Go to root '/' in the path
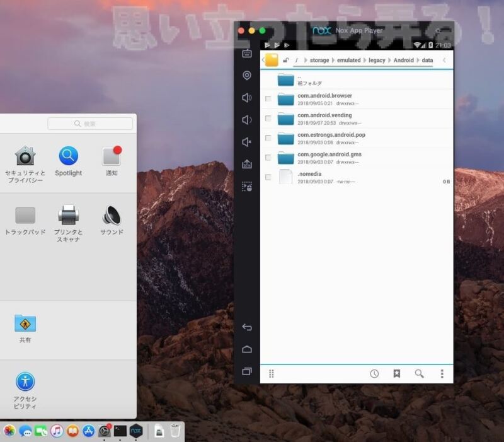Viewport: 504px width, 442px height. [296, 60]
